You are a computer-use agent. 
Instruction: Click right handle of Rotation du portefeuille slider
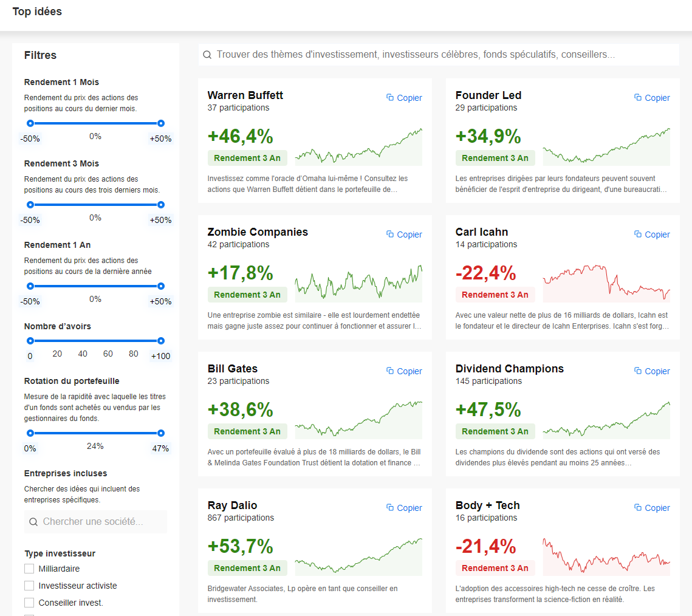click(x=161, y=433)
